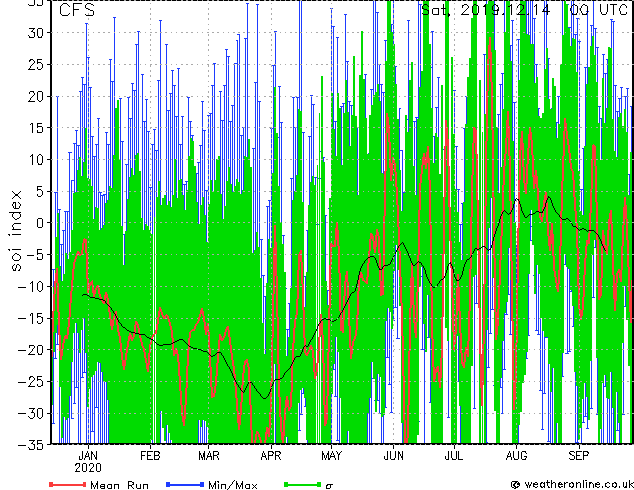The height and width of the screenshot is (490, 634).
Task: Click the 'Mean Run' legend text
Action: click(x=120, y=485)
